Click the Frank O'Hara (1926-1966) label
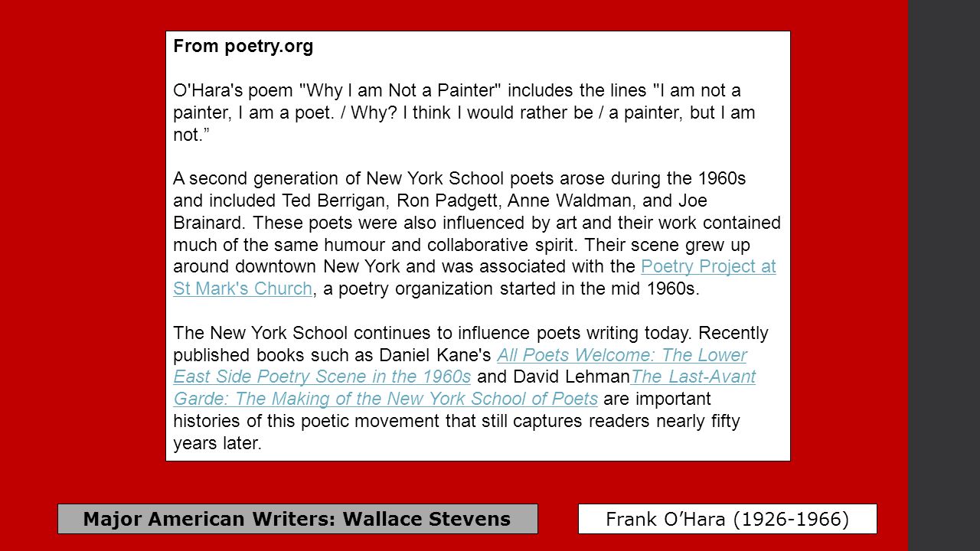980x551 pixels. [x=727, y=519]
